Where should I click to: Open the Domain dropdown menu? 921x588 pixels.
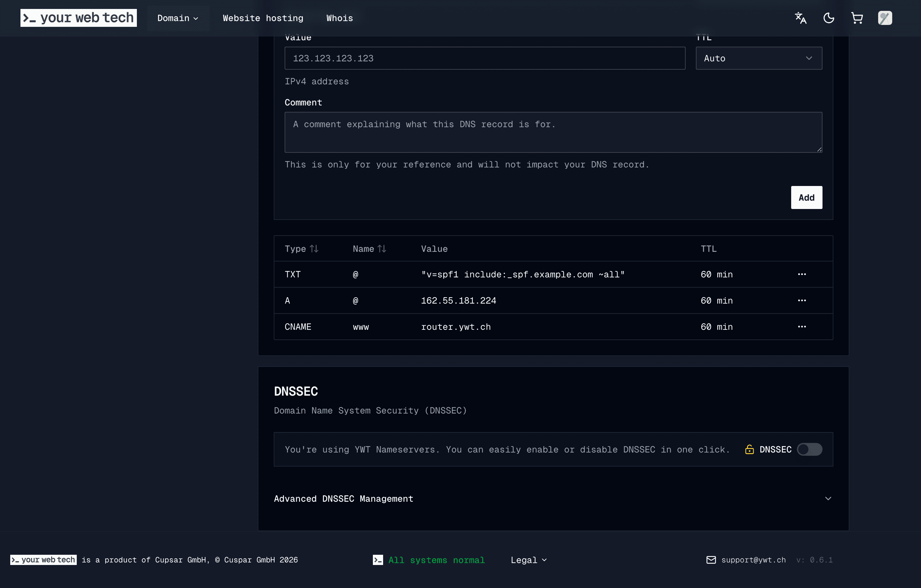click(x=178, y=18)
